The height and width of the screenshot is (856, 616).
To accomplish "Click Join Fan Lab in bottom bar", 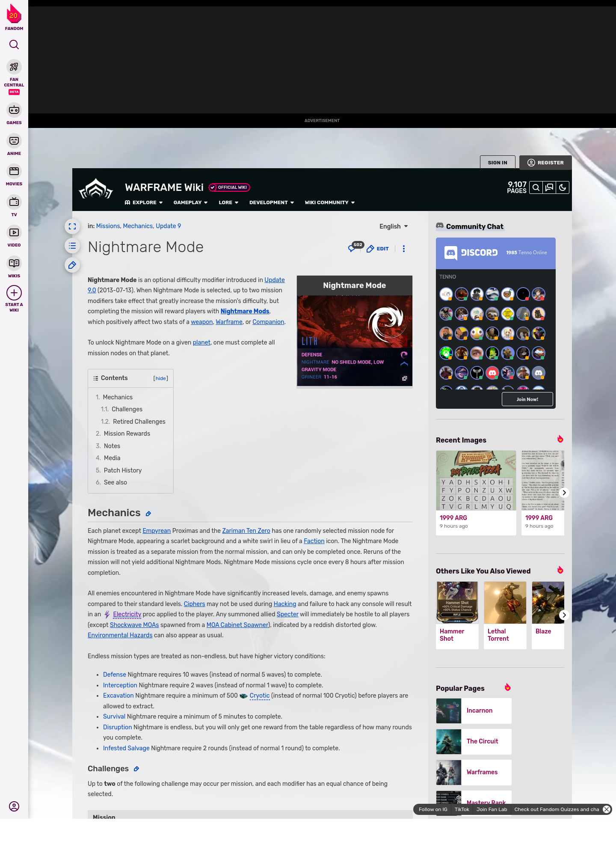I will 492,809.
